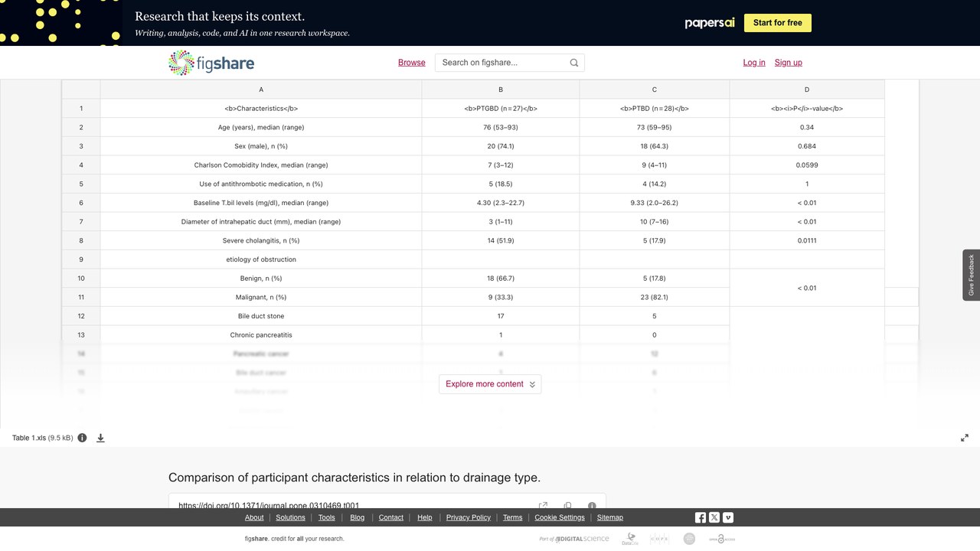Open the Browse menu link
Image resolution: width=980 pixels, height=551 pixels.
click(411, 63)
